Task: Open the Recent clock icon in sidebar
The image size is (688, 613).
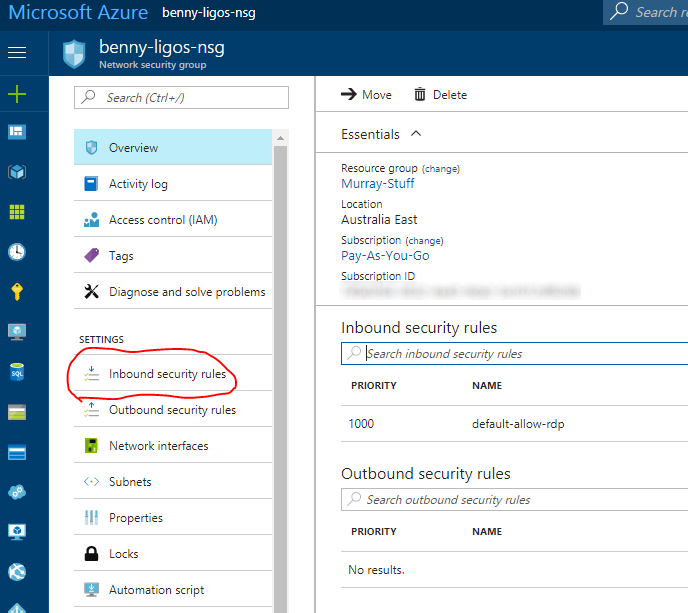Action: click(17, 252)
